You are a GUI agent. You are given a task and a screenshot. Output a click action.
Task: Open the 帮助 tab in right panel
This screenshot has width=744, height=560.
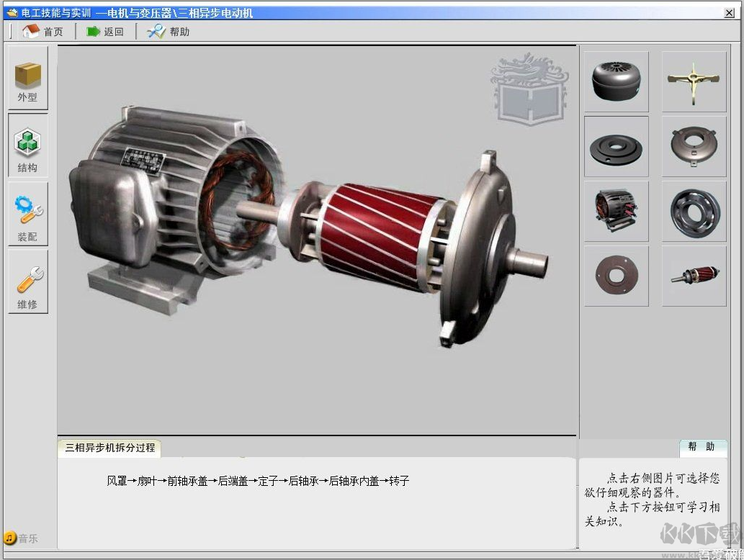point(701,447)
